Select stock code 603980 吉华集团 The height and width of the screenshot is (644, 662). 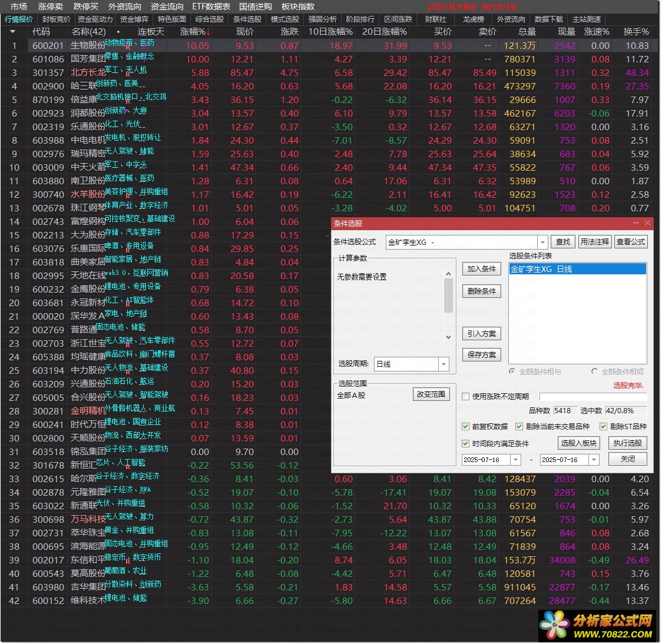(x=48, y=587)
